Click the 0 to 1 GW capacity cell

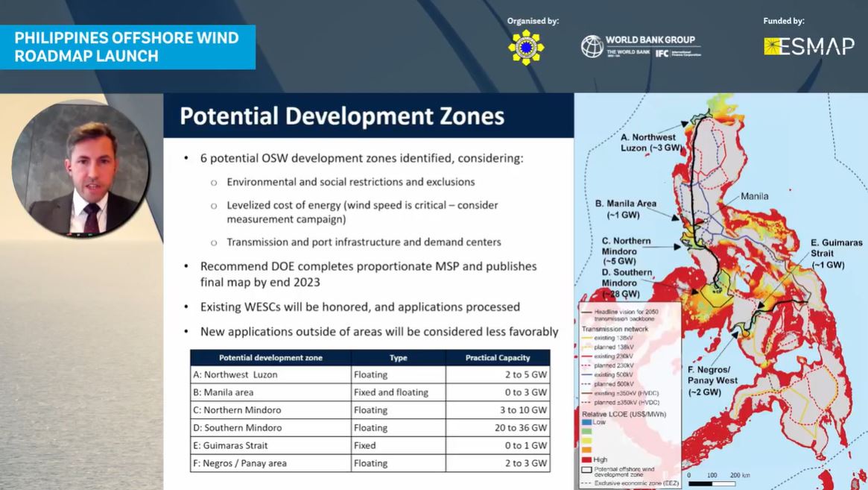tap(498, 446)
